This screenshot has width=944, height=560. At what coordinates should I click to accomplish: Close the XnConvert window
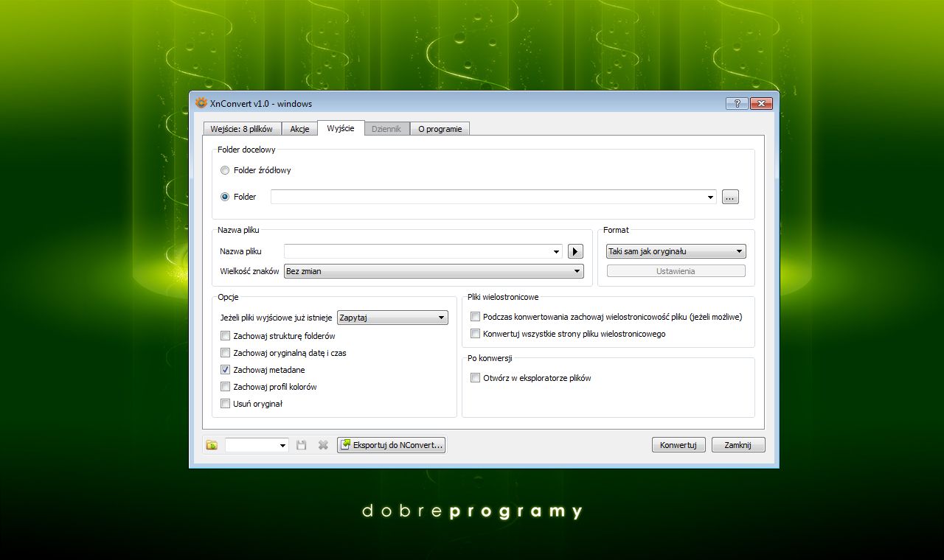click(x=762, y=103)
